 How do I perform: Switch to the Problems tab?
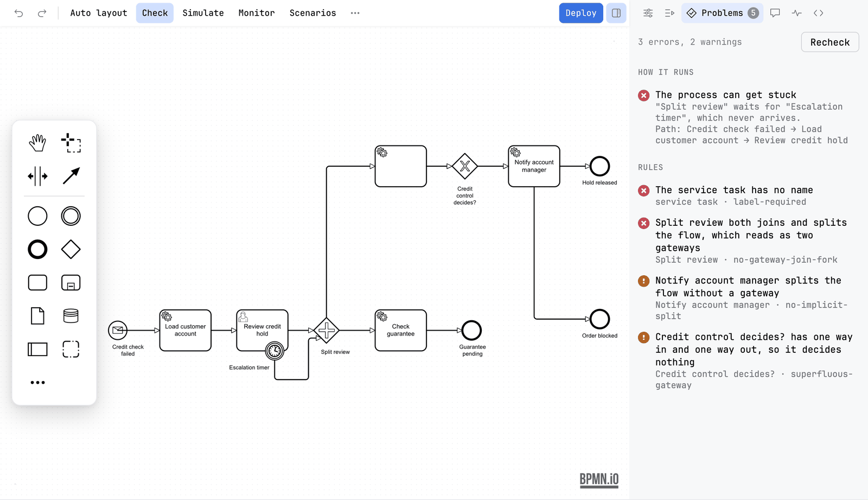(x=722, y=13)
